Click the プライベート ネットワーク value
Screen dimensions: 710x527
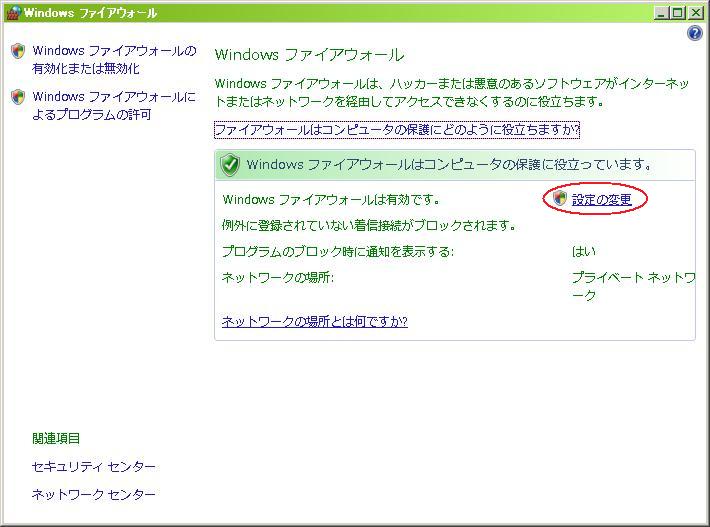(x=633, y=286)
